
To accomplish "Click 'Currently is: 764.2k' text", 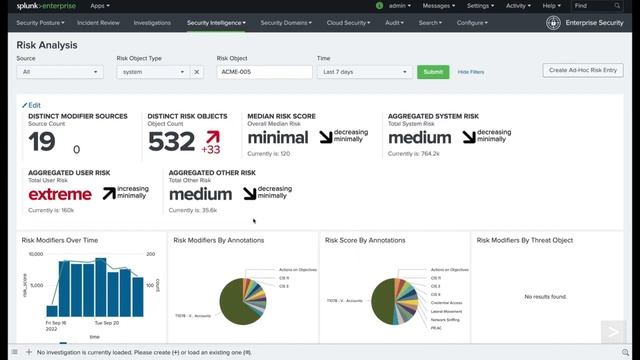I will pyautogui.click(x=413, y=153).
